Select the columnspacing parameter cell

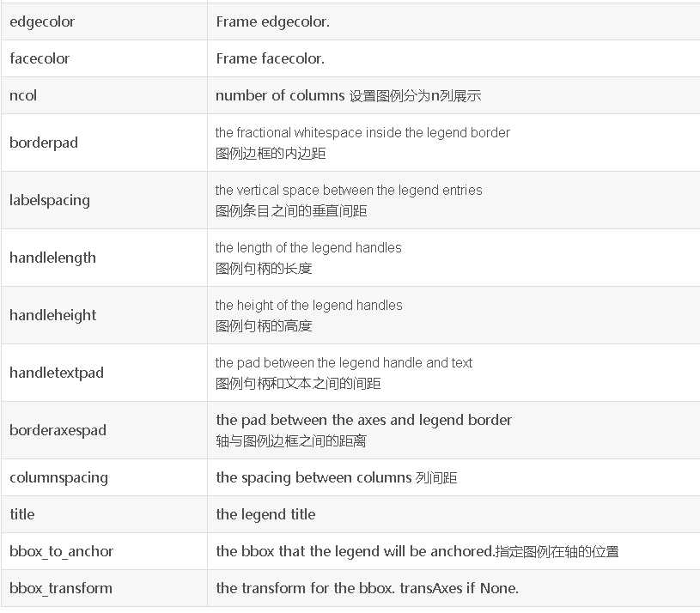tap(105, 478)
